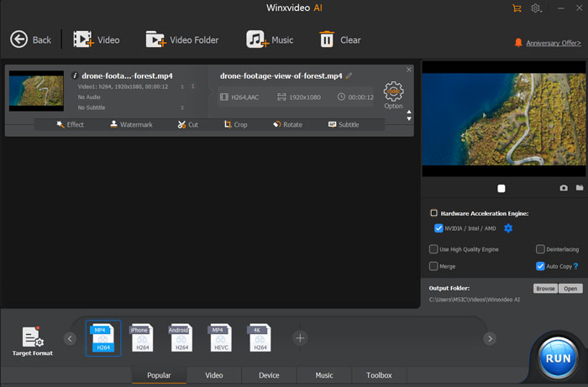Click the rename pencil icon beside output filename

click(x=349, y=76)
